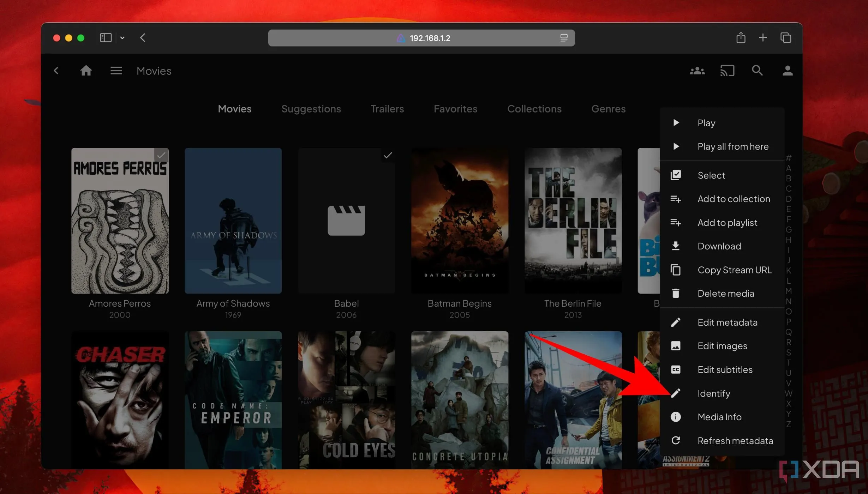
Task: Open the hamburger navigation menu
Action: pos(116,71)
